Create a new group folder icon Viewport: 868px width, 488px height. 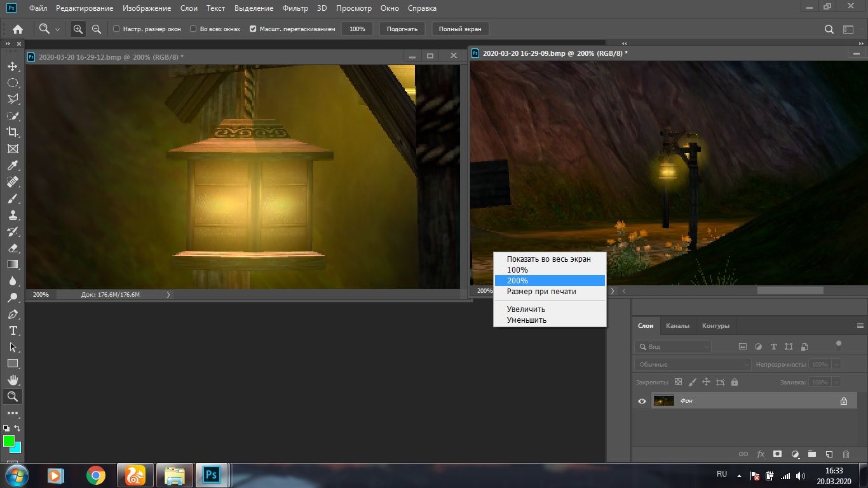[x=811, y=454]
